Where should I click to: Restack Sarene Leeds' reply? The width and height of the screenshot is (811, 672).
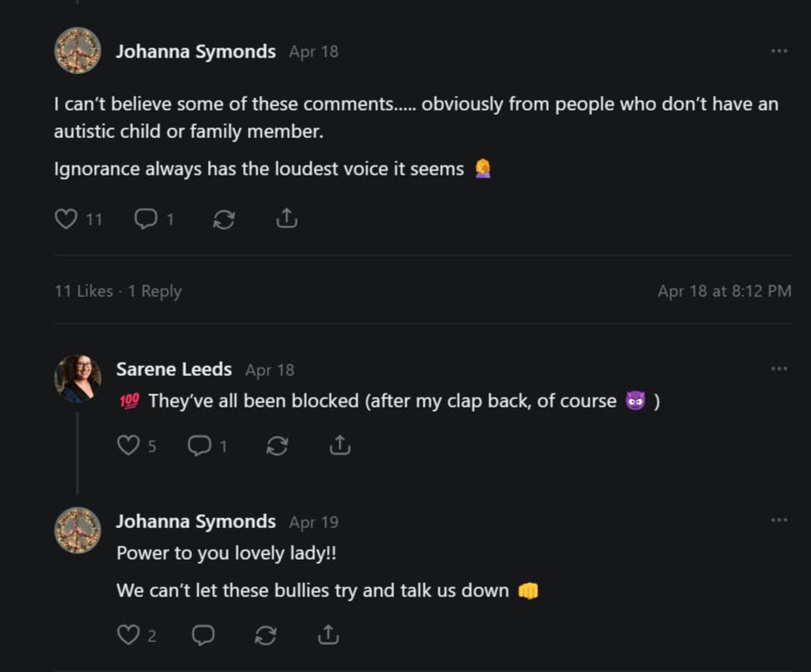pos(277,446)
